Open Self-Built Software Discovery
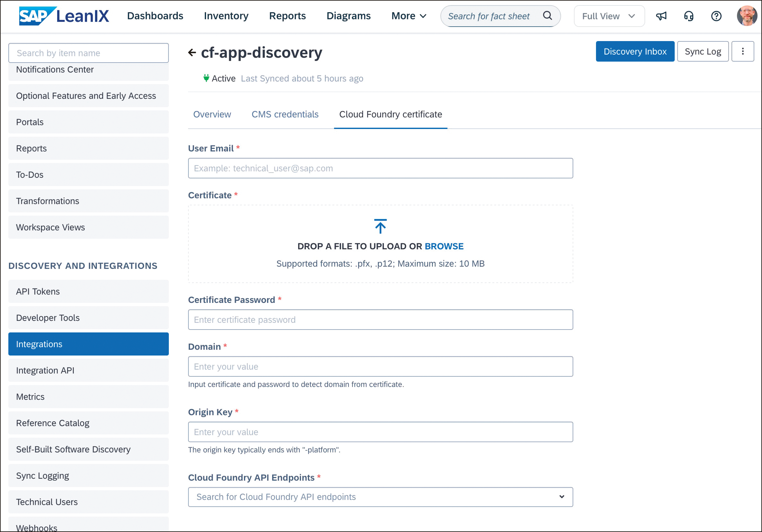Screen dimensions: 762x532 [x=88, y=450]
